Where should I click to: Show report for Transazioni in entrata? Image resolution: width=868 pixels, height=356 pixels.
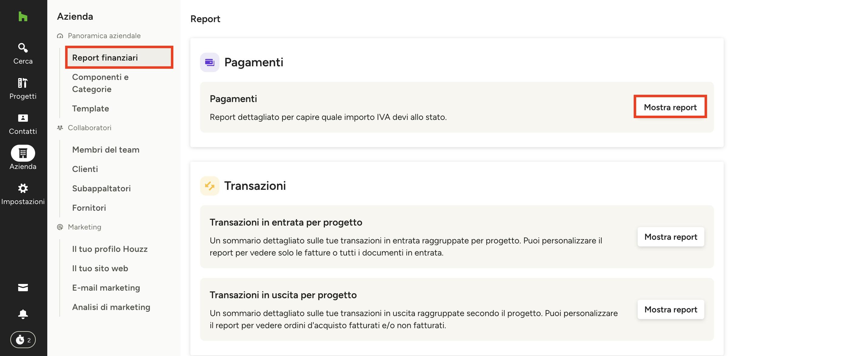pos(671,237)
